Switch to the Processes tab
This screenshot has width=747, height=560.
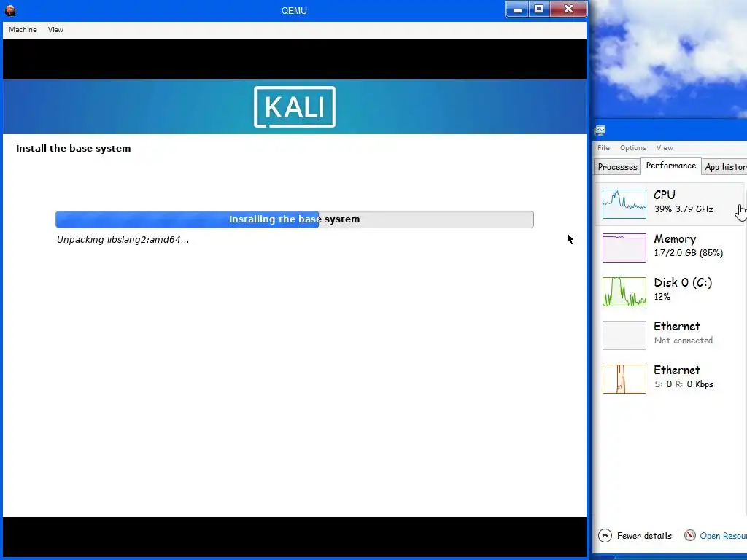pyautogui.click(x=617, y=167)
